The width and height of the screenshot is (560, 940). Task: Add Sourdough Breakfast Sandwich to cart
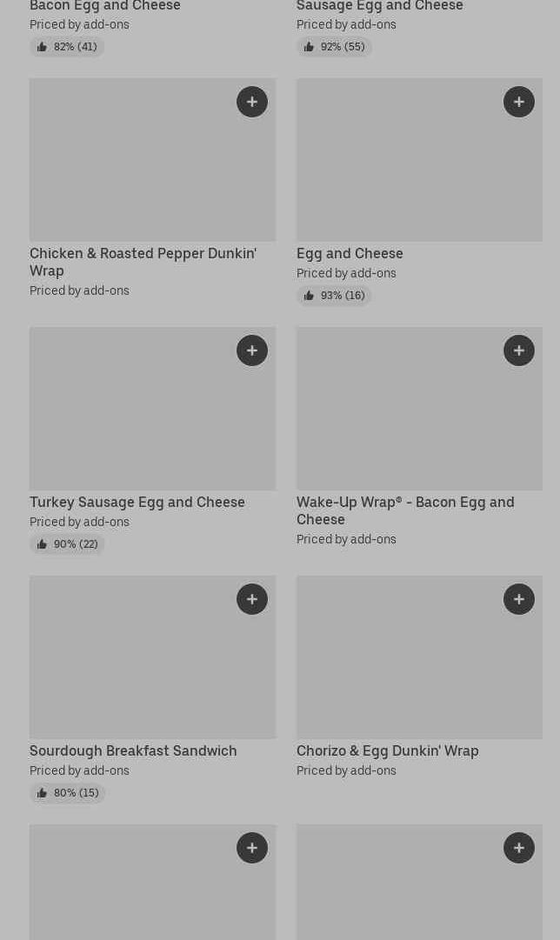click(x=252, y=599)
